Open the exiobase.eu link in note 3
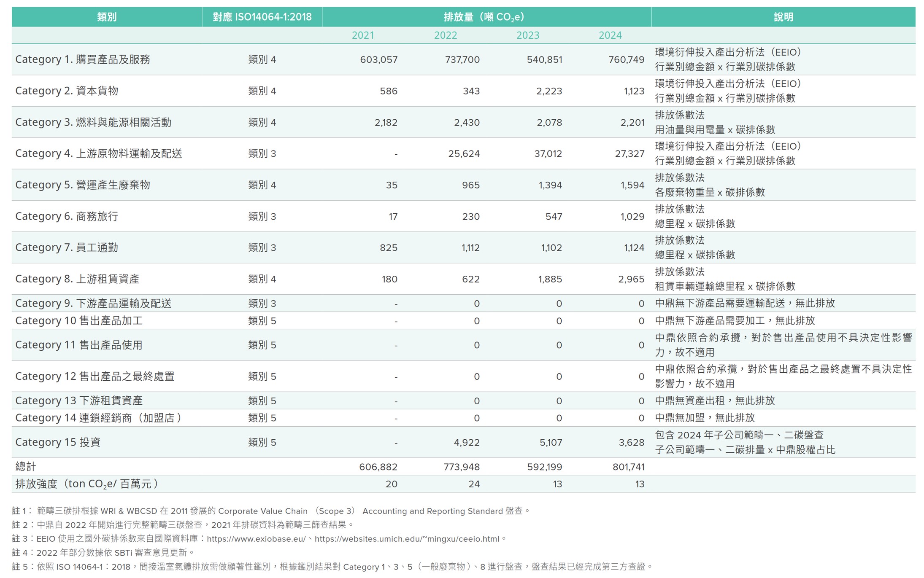The height and width of the screenshot is (578, 924). click(x=256, y=539)
